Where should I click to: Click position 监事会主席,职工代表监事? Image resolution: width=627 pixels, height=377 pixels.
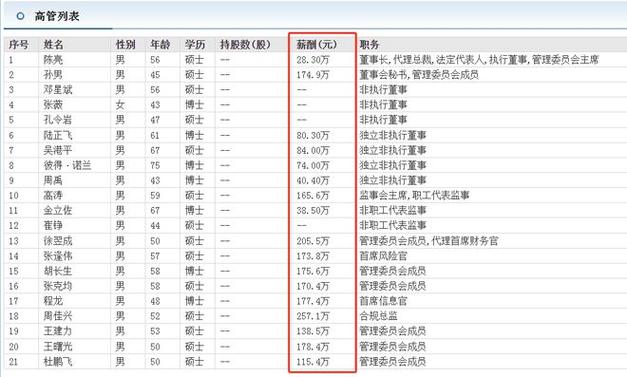coord(414,195)
